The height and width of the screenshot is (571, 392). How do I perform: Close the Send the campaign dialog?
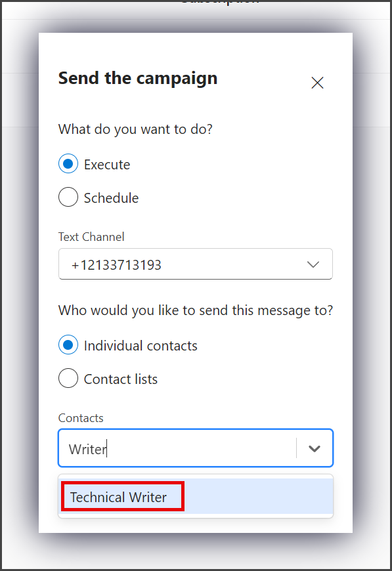317,83
